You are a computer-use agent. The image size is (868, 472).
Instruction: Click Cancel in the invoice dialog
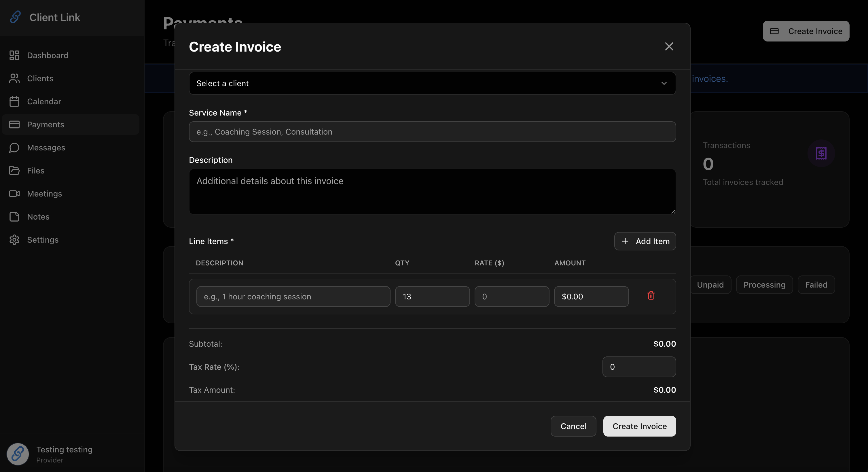pos(573,426)
